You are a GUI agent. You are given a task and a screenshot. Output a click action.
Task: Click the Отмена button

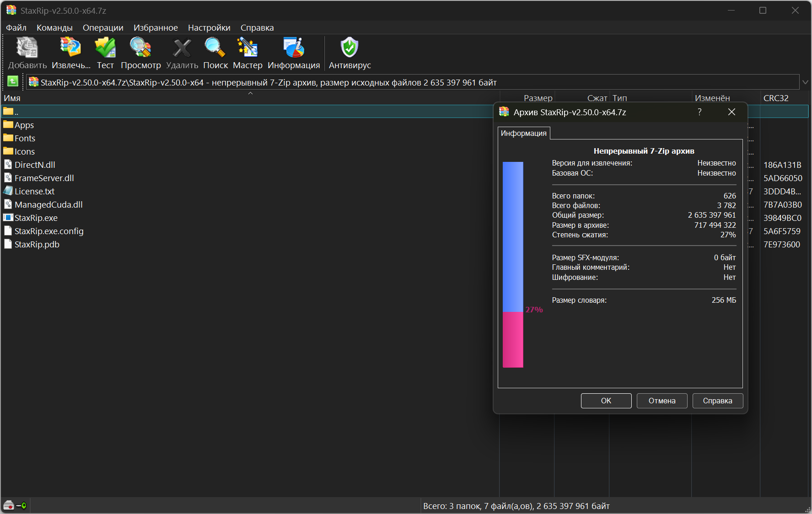(x=662, y=401)
